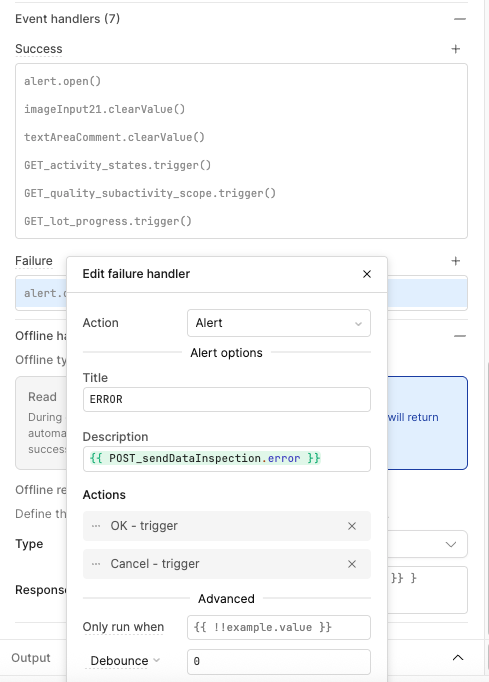Remove the Cancel - trigger action

[x=352, y=564]
